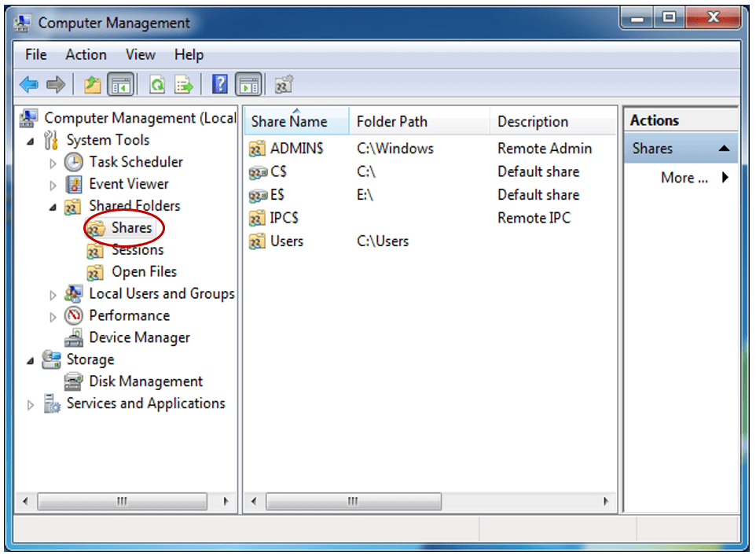Screen dimensions: 756x556
Task: Collapse the Storage node arrow
Action: tap(31, 360)
